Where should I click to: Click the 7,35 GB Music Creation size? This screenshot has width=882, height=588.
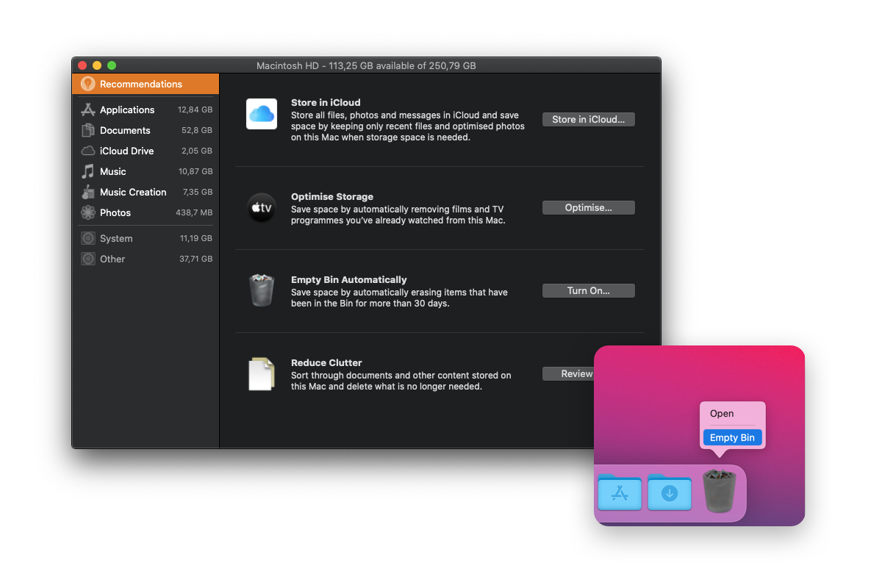click(x=198, y=192)
